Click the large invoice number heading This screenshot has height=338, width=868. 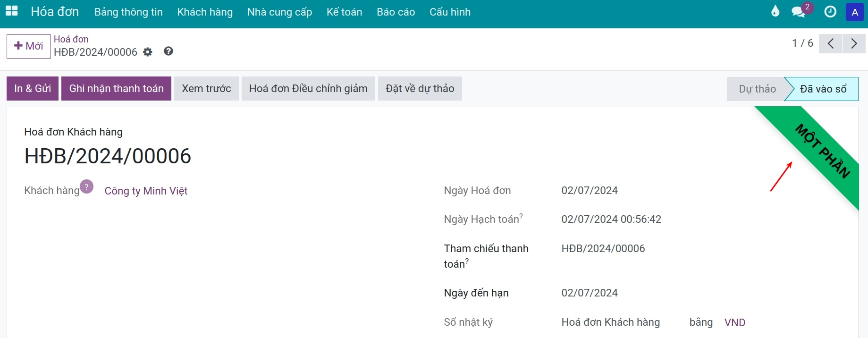click(108, 156)
